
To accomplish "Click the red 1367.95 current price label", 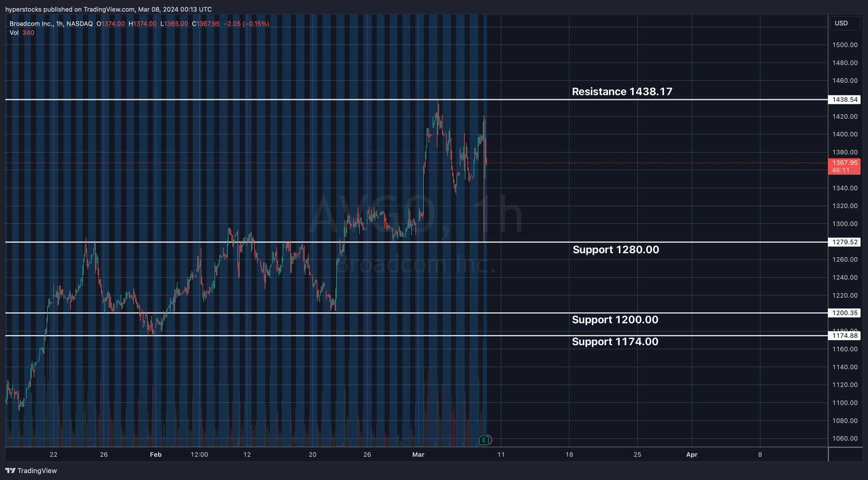I will [844, 163].
